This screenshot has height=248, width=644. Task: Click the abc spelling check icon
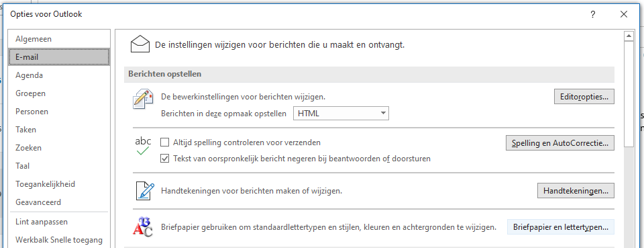point(143,147)
